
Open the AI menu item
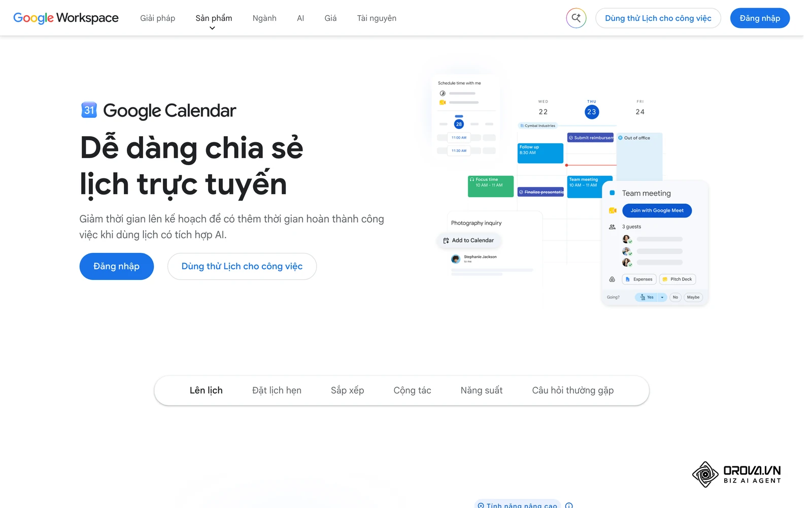pyautogui.click(x=300, y=18)
